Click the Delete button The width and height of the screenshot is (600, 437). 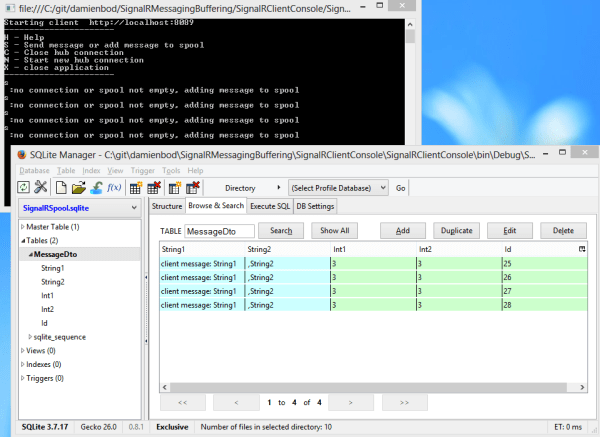pos(563,230)
